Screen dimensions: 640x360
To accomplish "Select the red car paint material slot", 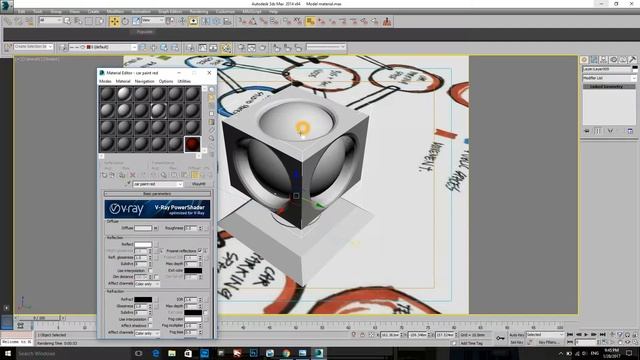I will tap(192, 144).
